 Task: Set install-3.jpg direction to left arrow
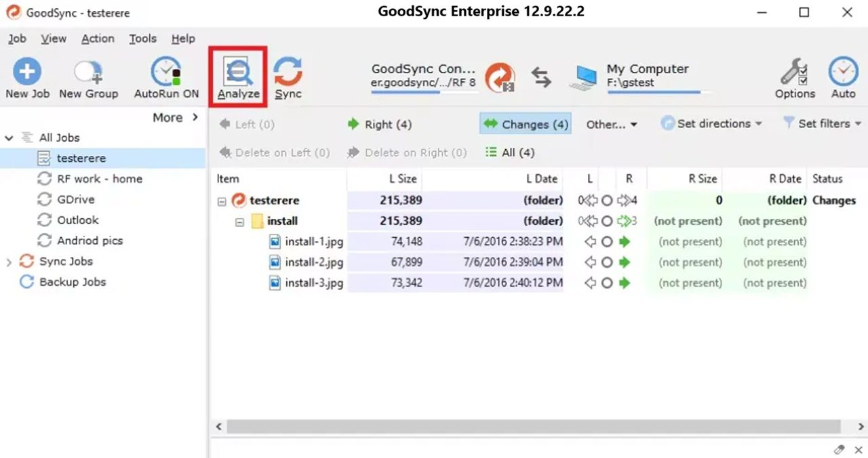(590, 283)
